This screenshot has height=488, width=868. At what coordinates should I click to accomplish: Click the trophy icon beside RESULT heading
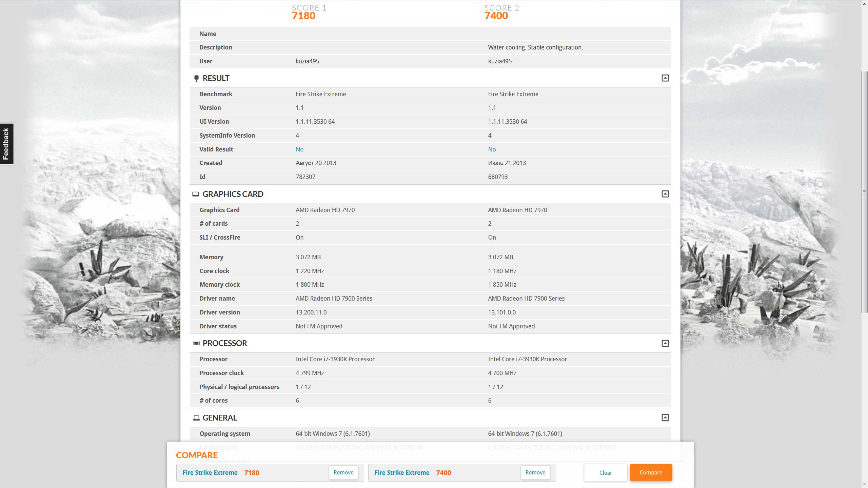point(196,78)
